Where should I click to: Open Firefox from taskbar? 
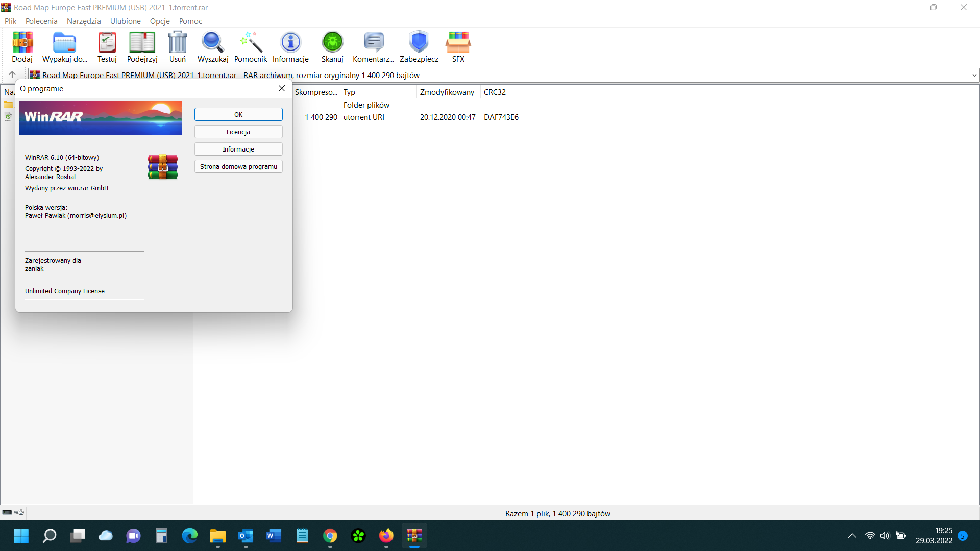click(x=386, y=536)
